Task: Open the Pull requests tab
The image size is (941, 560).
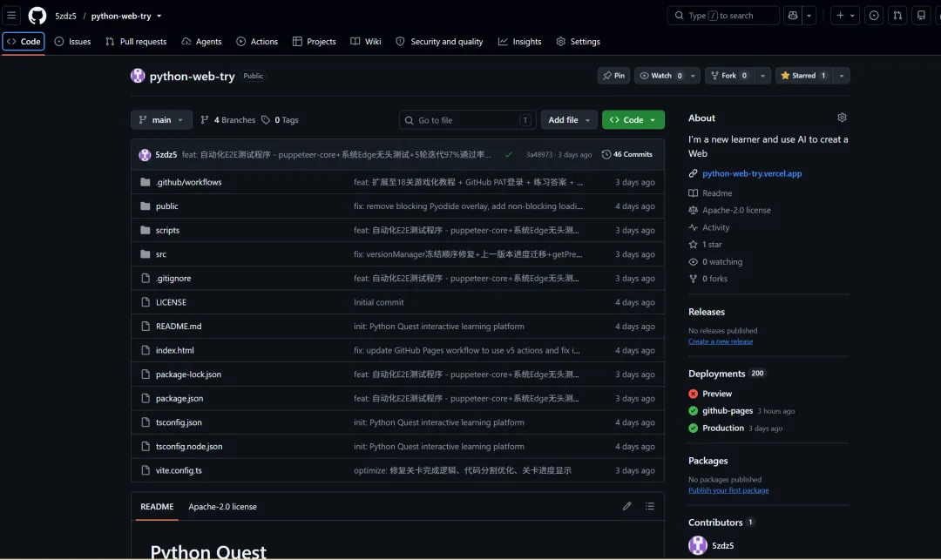Action: [x=136, y=42]
